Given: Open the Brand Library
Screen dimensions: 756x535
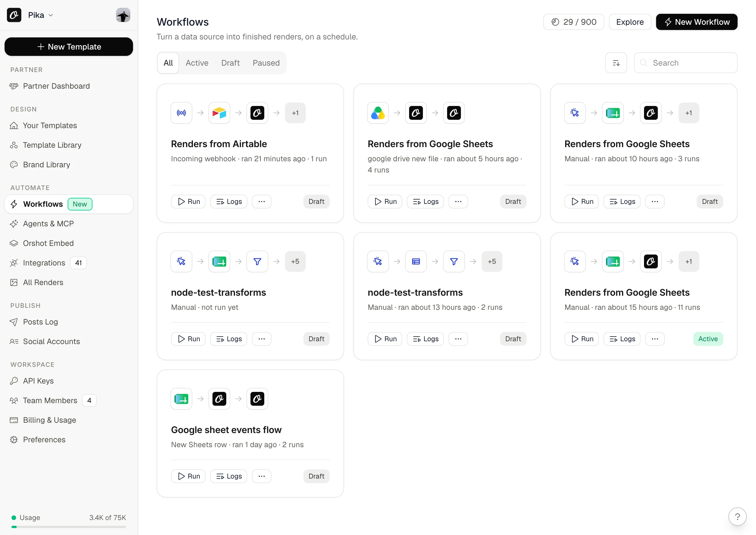Looking at the screenshot, I should 69,165.
